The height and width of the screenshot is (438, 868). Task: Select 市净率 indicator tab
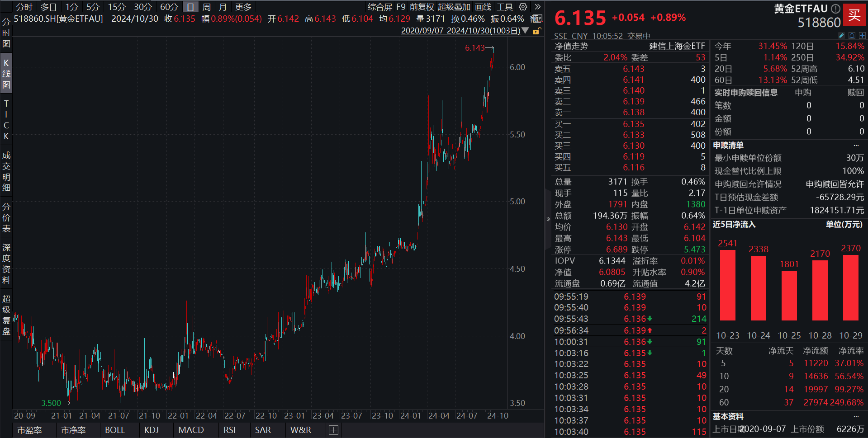coord(73,430)
